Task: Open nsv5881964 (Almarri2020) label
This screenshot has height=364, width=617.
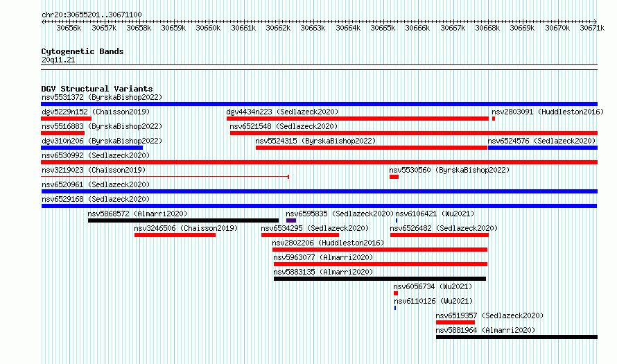Action: coord(485,330)
